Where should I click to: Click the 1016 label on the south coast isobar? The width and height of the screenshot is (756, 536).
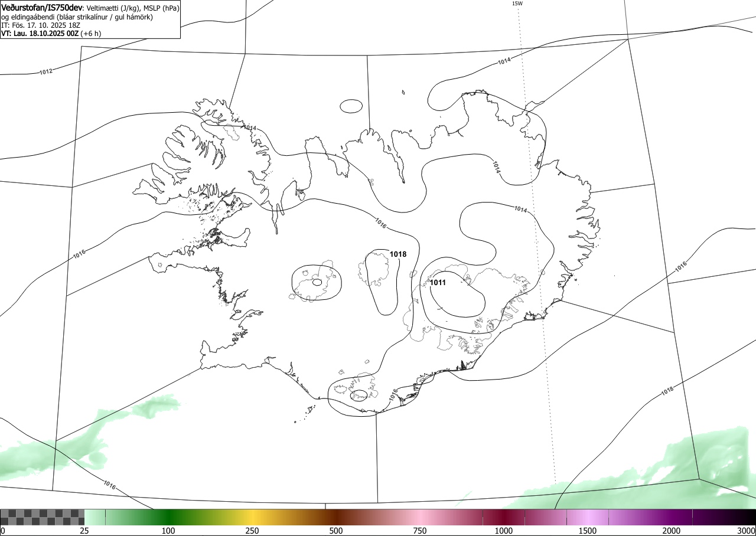pos(394,394)
